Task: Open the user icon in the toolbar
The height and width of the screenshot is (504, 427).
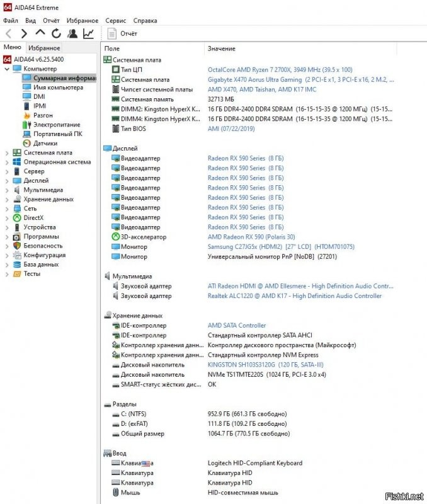Action: pos(72,33)
